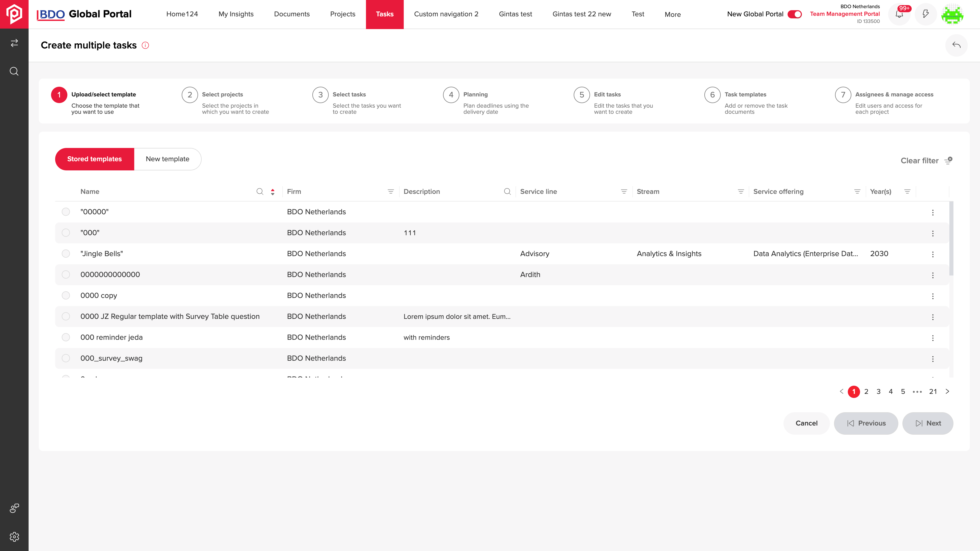Open the Stream column filter

coord(741,192)
